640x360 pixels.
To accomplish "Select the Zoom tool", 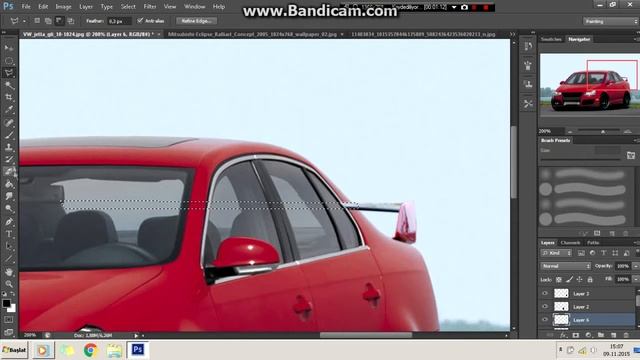I will point(9,284).
